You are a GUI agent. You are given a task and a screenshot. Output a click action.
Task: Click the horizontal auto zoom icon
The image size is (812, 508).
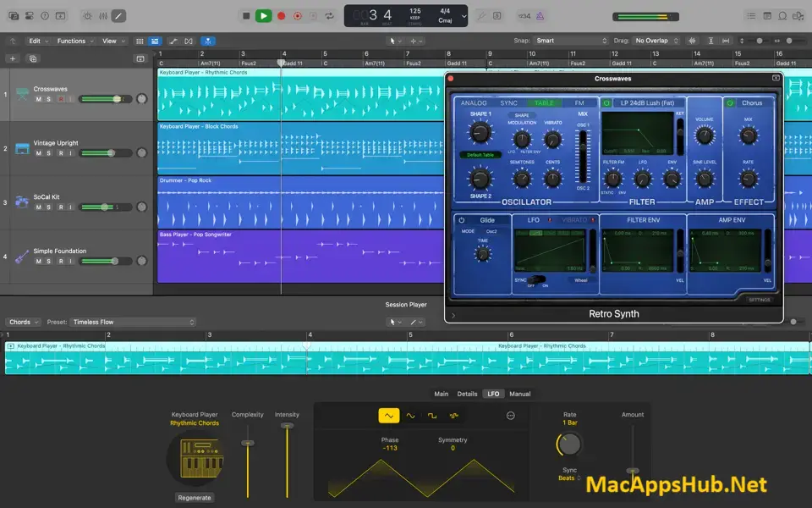(726, 41)
